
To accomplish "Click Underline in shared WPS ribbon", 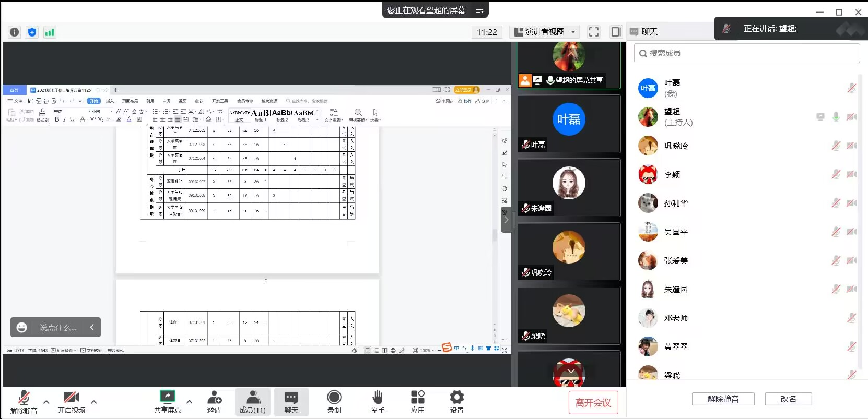I will tap(72, 119).
